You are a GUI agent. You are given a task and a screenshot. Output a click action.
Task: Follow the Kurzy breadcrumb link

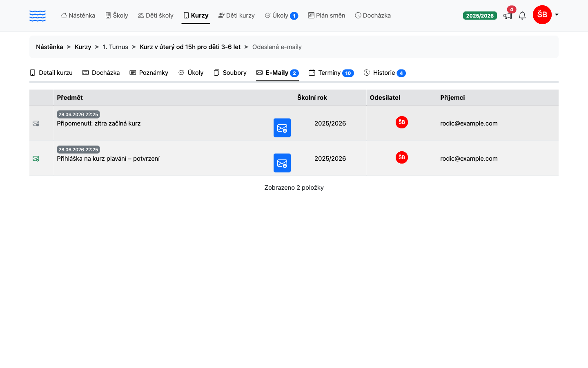coord(83,47)
